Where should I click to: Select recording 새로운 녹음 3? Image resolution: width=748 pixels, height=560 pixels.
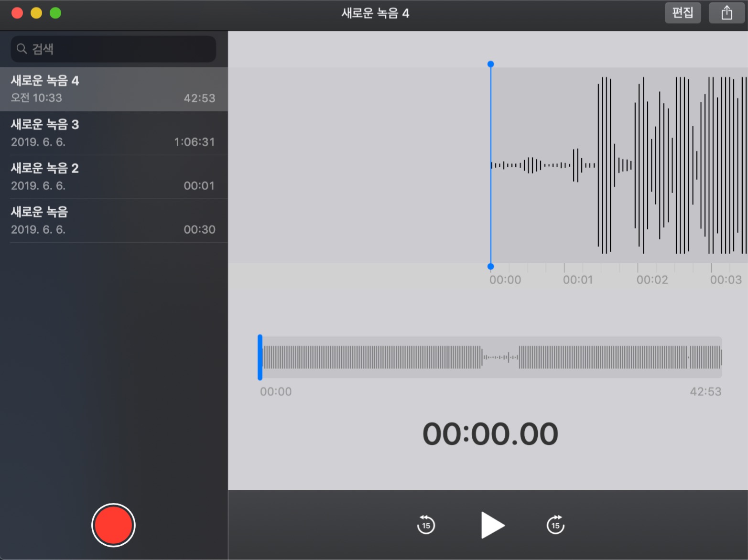pyautogui.click(x=114, y=133)
